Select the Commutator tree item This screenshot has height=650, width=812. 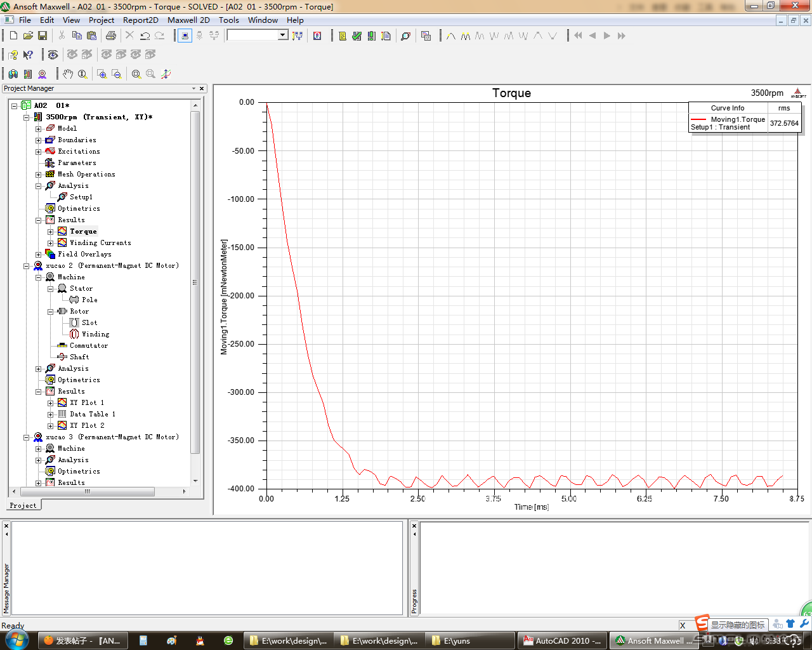(x=89, y=345)
